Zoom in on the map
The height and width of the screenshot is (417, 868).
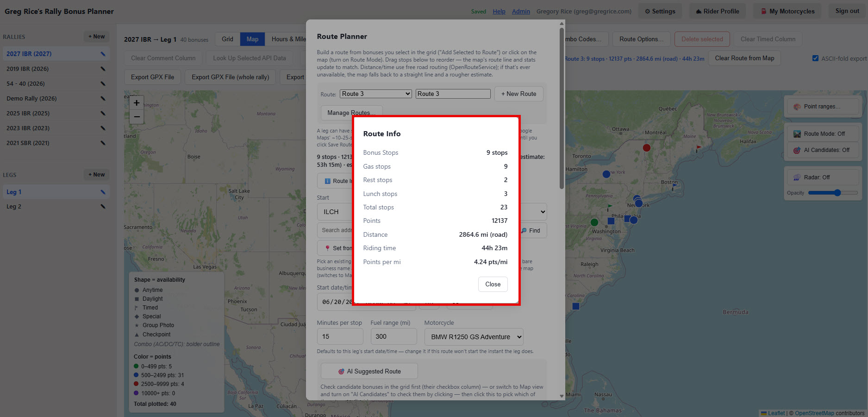[x=137, y=103]
